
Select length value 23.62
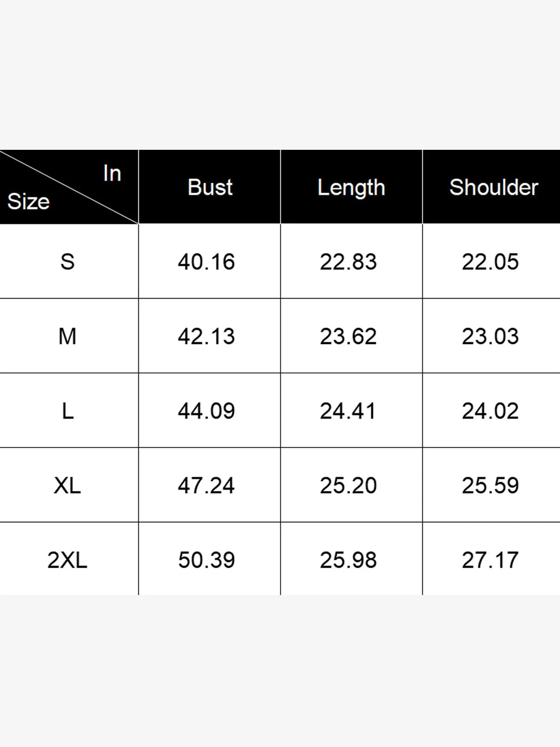click(x=348, y=336)
